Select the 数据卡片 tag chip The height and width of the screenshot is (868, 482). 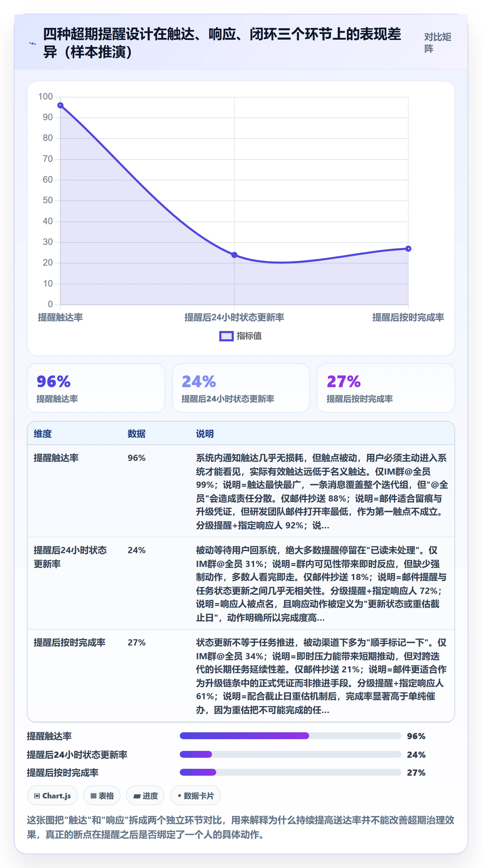[196, 796]
